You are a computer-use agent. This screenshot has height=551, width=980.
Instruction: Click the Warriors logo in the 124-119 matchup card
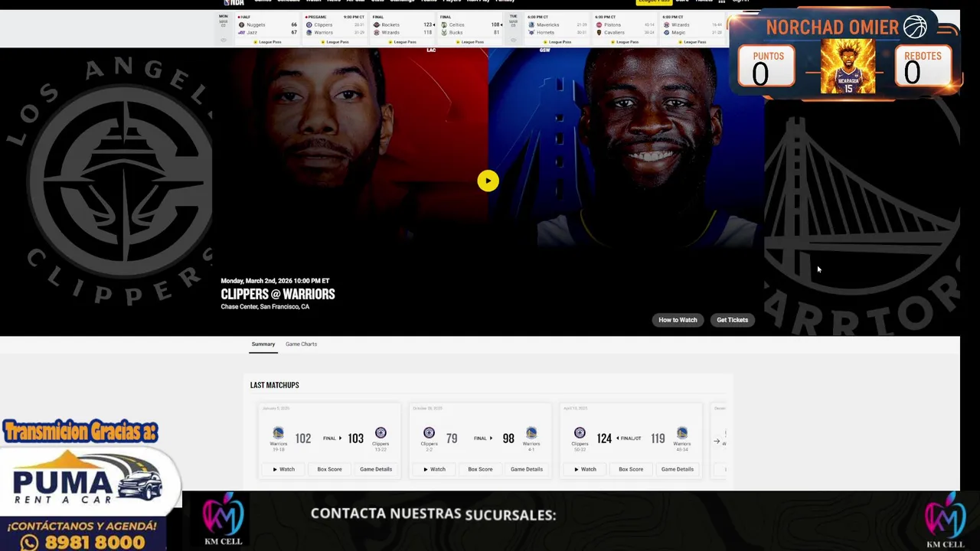(x=682, y=433)
